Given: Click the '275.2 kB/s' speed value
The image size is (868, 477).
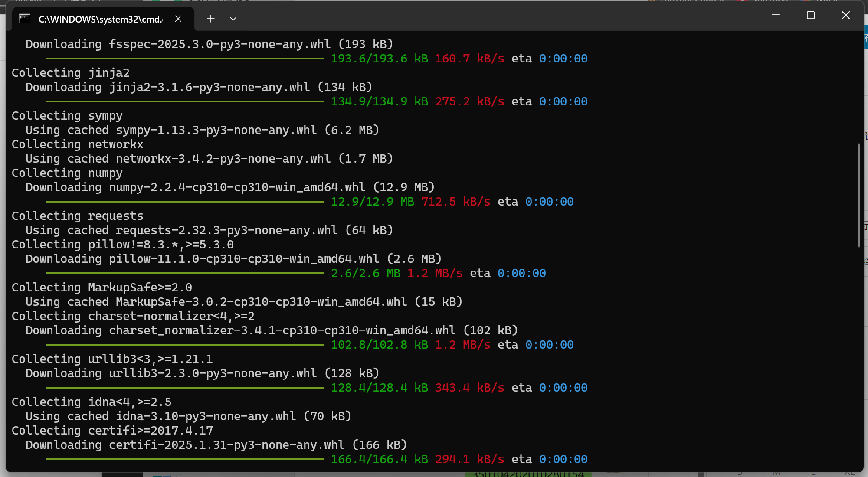Looking at the screenshot, I should (x=470, y=101).
